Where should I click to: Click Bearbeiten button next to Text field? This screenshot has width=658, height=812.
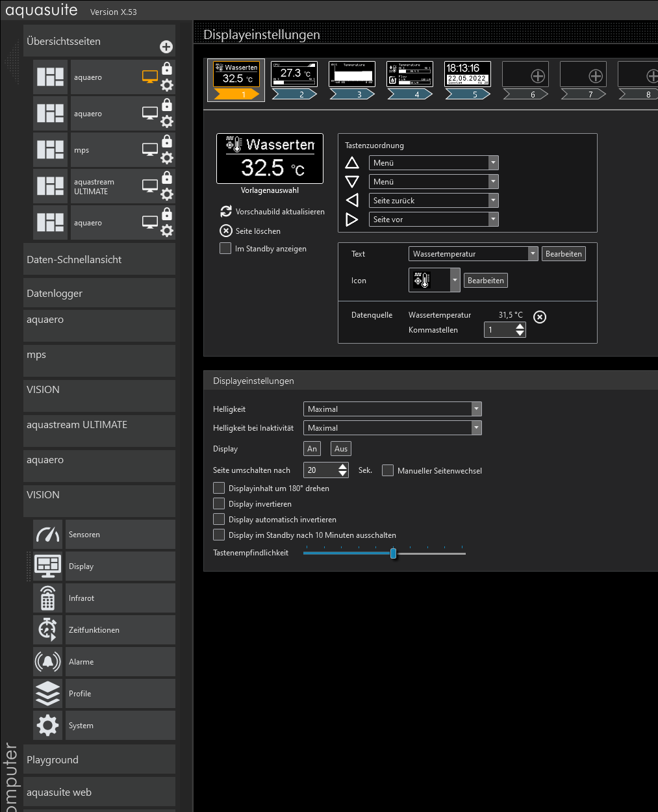click(x=563, y=254)
